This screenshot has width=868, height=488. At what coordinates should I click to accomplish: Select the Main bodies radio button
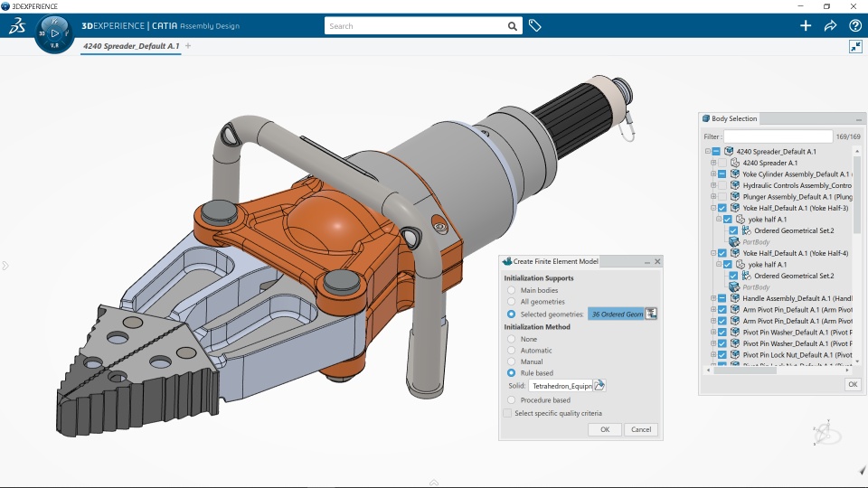[512, 290]
